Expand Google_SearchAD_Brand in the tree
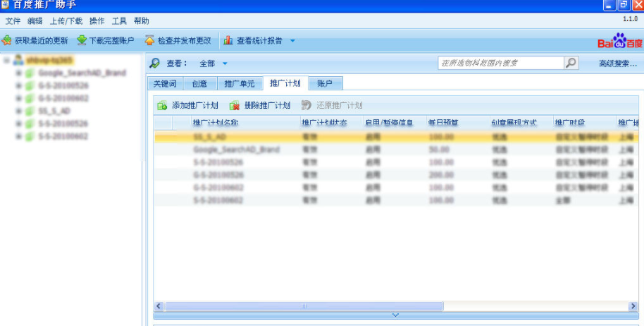Screen dimensions: 644x326 (x=18, y=73)
